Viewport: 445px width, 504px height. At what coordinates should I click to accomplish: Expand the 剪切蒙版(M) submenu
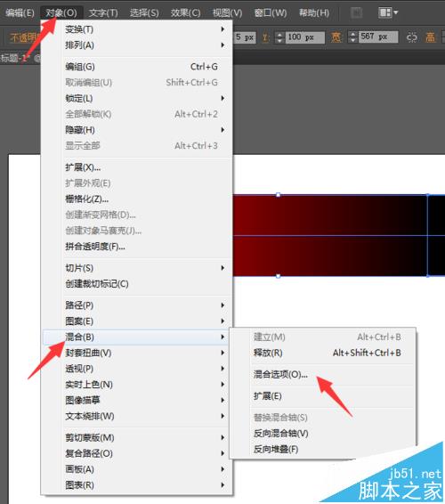point(137,437)
